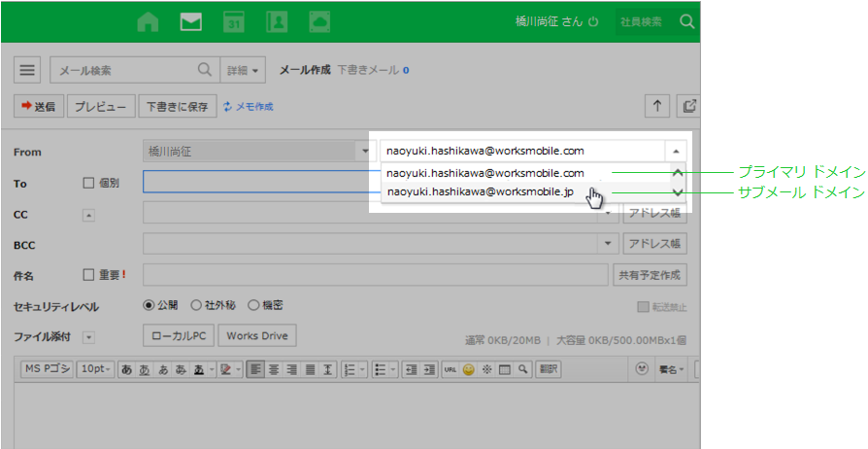The height and width of the screenshot is (449, 868).
Task: Choose naoyuki.hashikawa@worksmobile.jp sub domain option
Action: (481, 191)
